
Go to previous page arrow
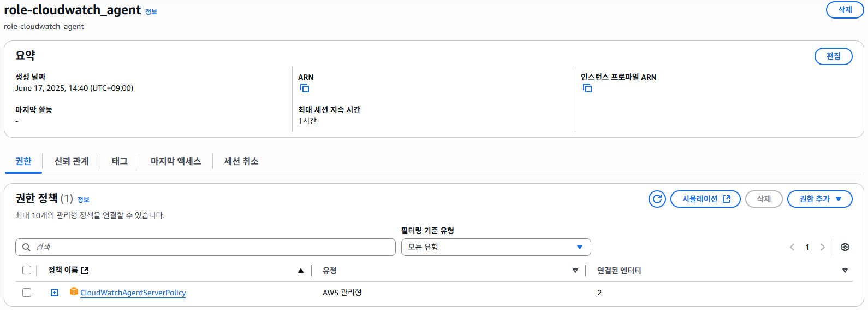(792, 247)
